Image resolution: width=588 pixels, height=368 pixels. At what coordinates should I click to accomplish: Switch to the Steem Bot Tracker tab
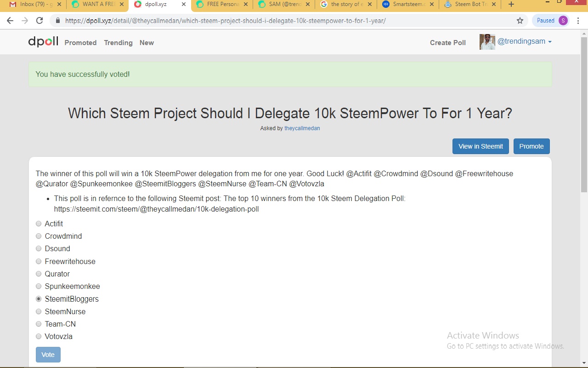click(469, 5)
